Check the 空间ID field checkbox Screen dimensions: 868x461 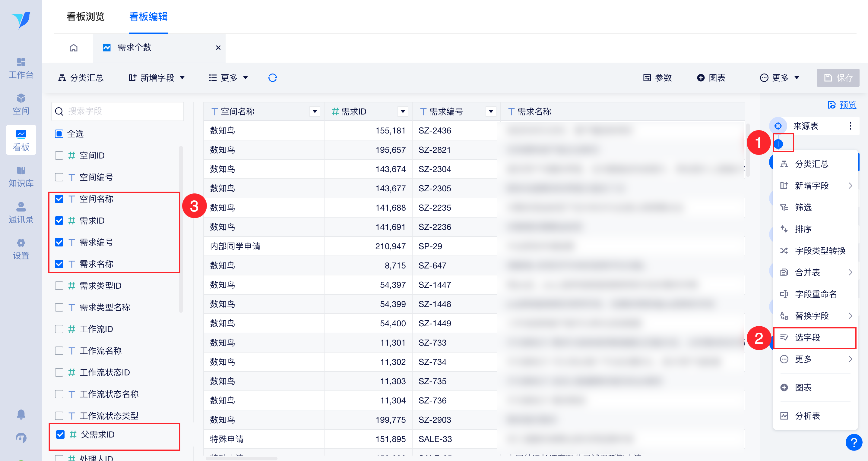coord(59,155)
